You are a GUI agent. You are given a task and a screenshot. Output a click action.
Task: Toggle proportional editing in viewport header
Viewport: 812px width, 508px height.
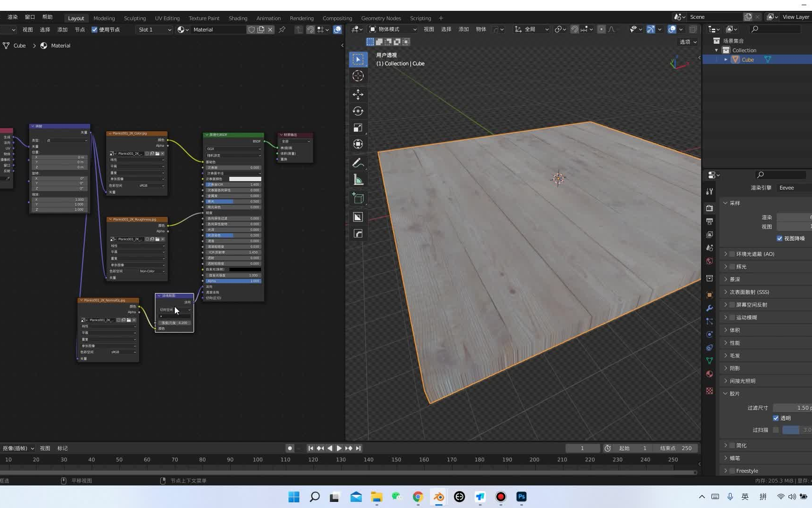click(602, 29)
